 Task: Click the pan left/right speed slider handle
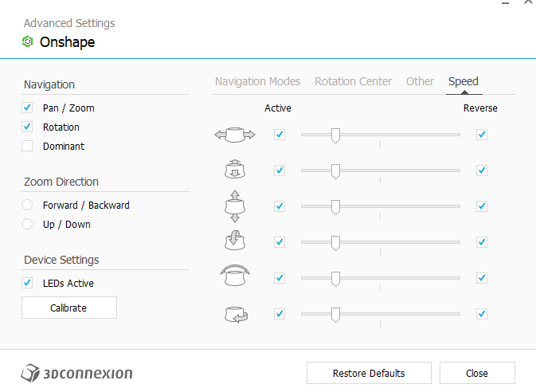(x=335, y=135)
